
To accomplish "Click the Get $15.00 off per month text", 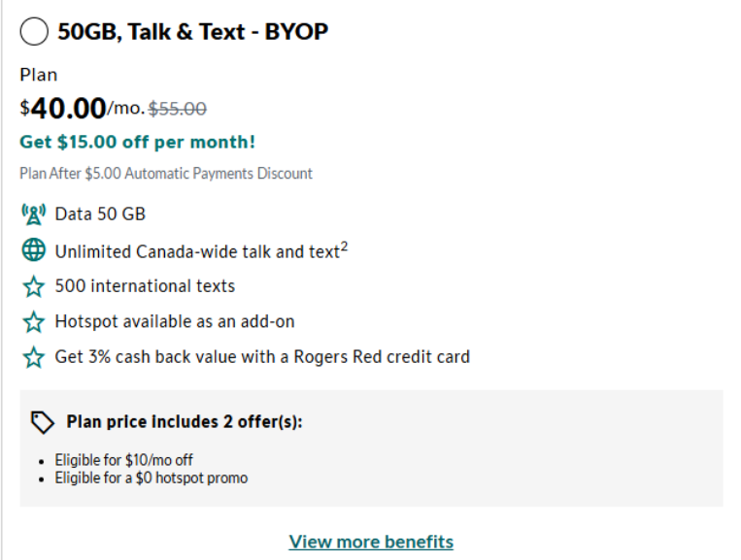I will [137, 142].
